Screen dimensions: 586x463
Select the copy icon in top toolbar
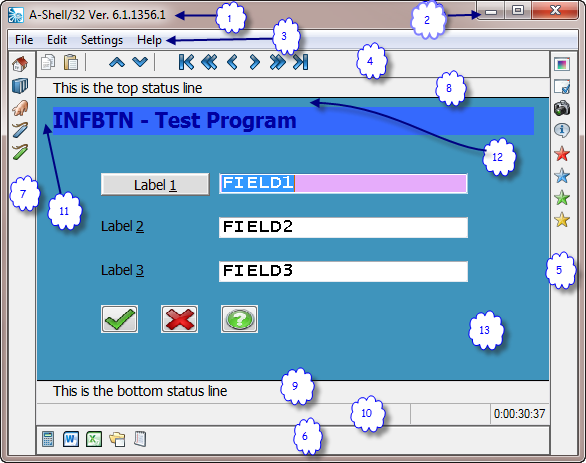pos(48,62)
